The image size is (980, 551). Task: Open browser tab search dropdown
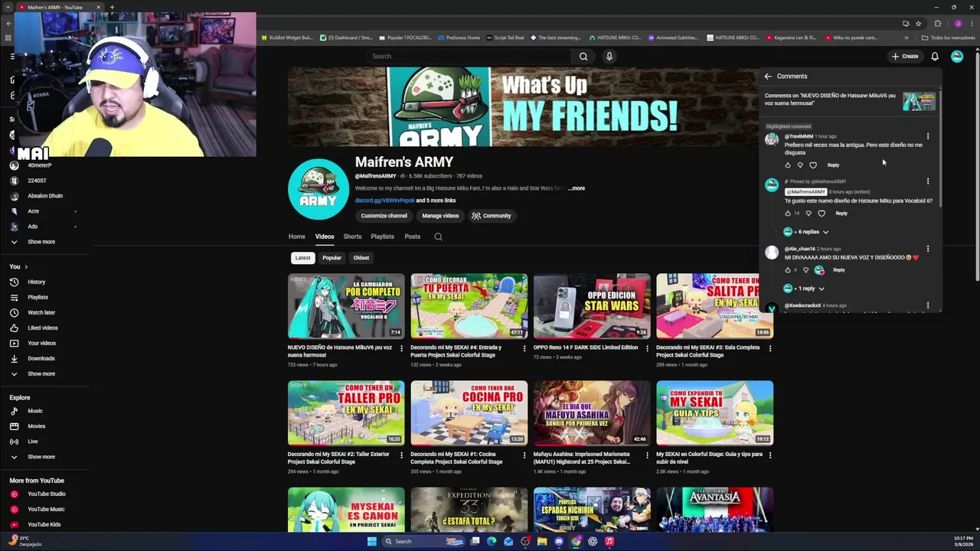click(x=8, y=7)
